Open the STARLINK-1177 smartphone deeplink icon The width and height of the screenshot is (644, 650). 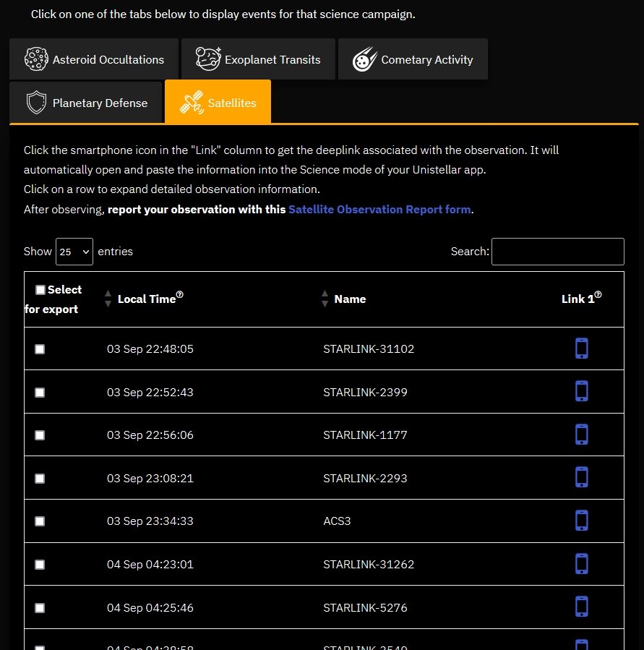tap(581, 435)
